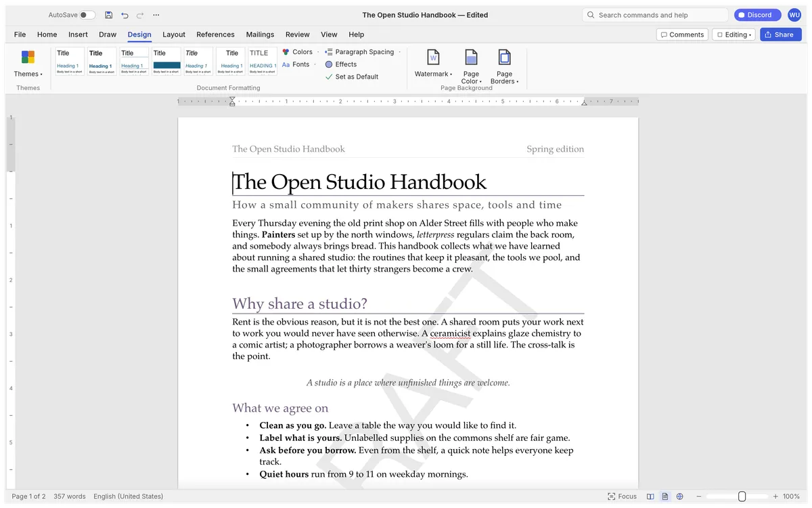
Task: Switch to Read Mode view icon
Action: coord(650,496)
